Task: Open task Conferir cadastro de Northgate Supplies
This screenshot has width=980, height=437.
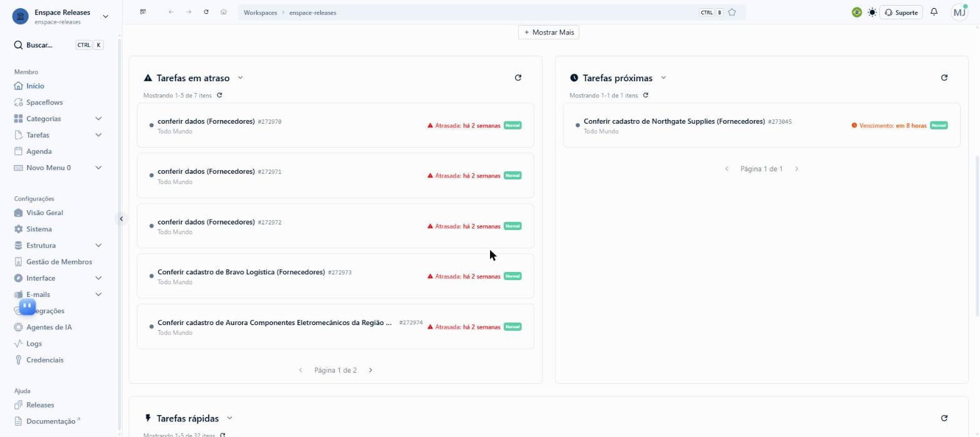Action: pos(762,125)
